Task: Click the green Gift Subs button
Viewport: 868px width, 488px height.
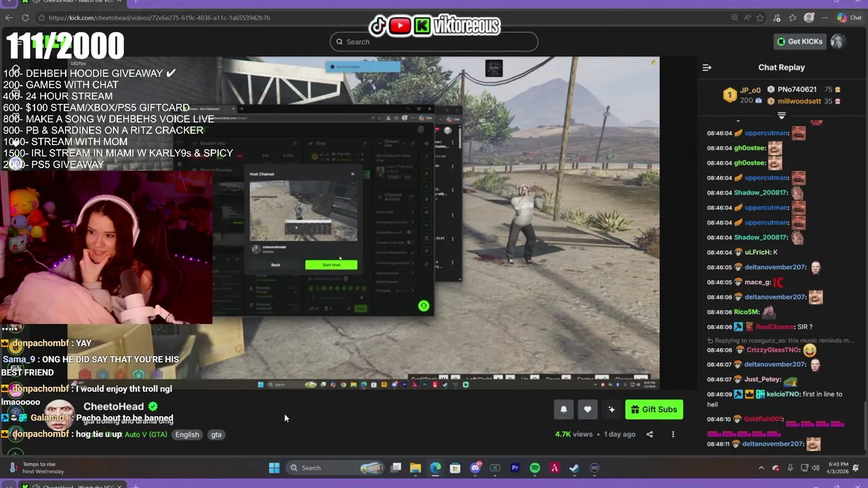Action: (x=654, y=409)
